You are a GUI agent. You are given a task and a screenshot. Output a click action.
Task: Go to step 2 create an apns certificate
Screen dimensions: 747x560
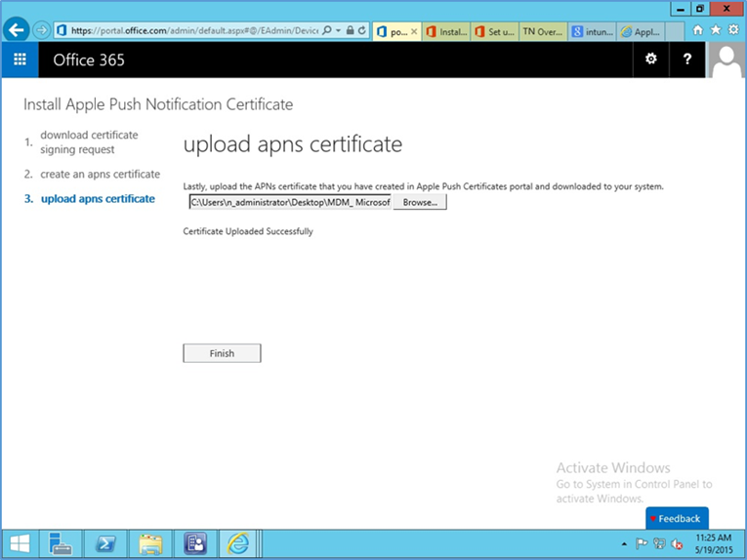tap(100, 174)
